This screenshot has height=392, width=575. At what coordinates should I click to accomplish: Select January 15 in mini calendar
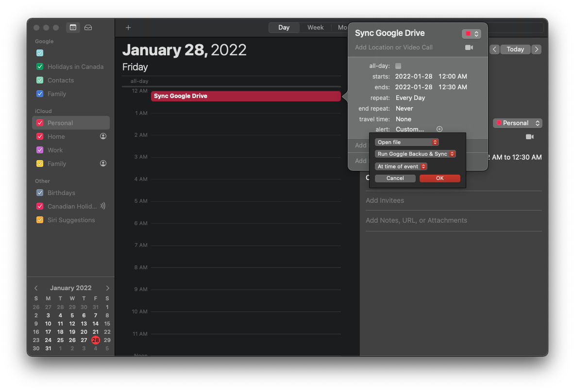pyautogui.click(x=107, y=324)
